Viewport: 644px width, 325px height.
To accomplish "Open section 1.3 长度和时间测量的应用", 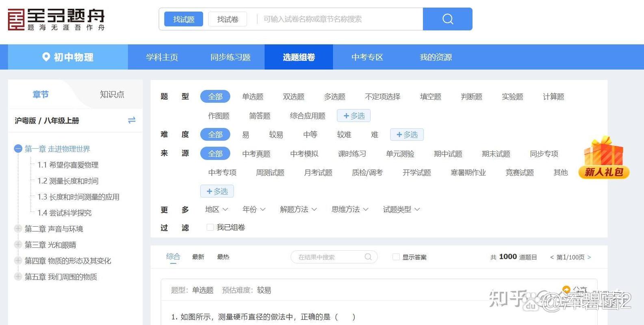I will [78, 197].
